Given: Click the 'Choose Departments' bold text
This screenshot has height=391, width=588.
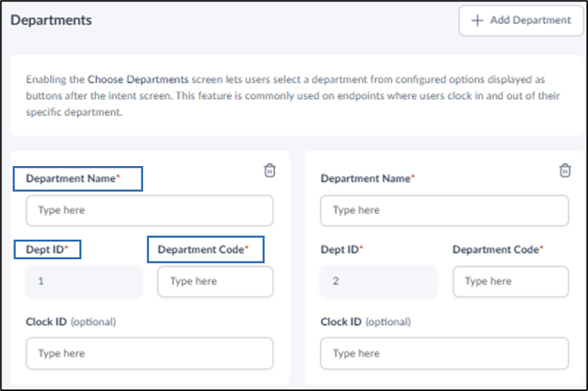Looking at the screenshot, I should click(138, 80).
